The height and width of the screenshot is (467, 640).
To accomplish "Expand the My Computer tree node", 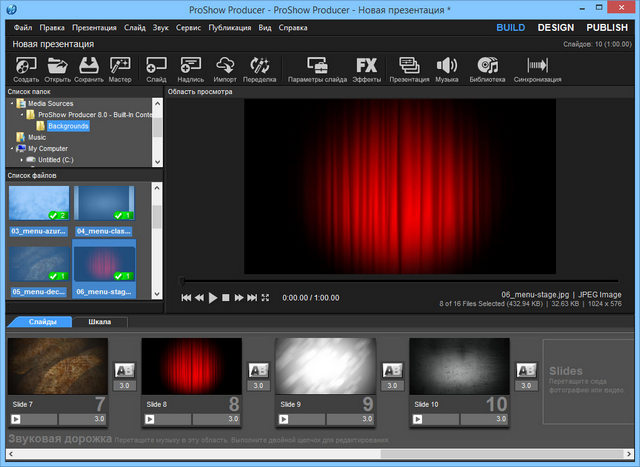I will click(x=11, y=148).
